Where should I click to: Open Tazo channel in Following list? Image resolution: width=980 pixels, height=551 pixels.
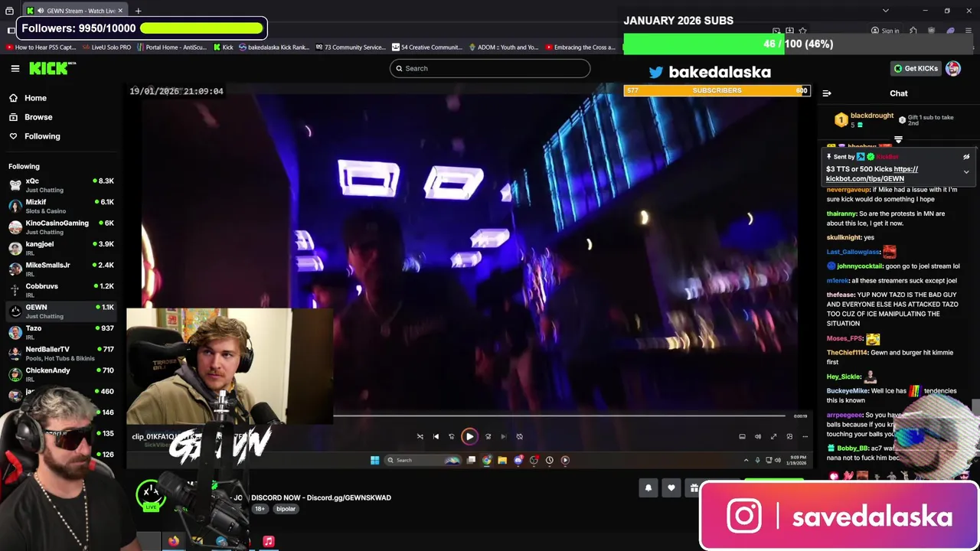click(60, 332)
